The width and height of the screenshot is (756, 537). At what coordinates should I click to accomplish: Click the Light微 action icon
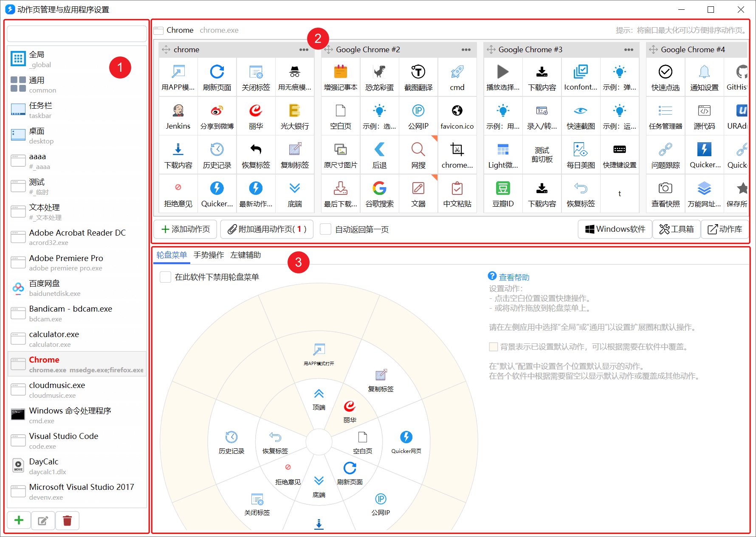click(503, 155)
